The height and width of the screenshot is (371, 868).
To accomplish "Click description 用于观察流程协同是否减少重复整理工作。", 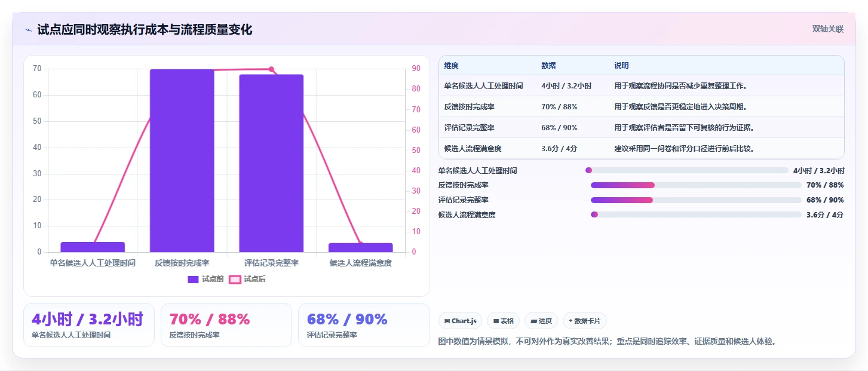I will (x=682, y=86).
